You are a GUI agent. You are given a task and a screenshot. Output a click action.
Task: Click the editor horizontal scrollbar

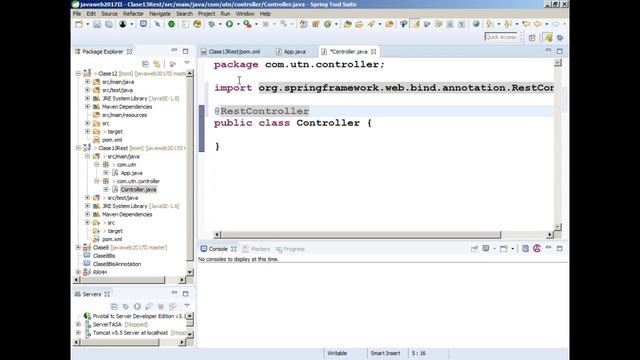361,235
